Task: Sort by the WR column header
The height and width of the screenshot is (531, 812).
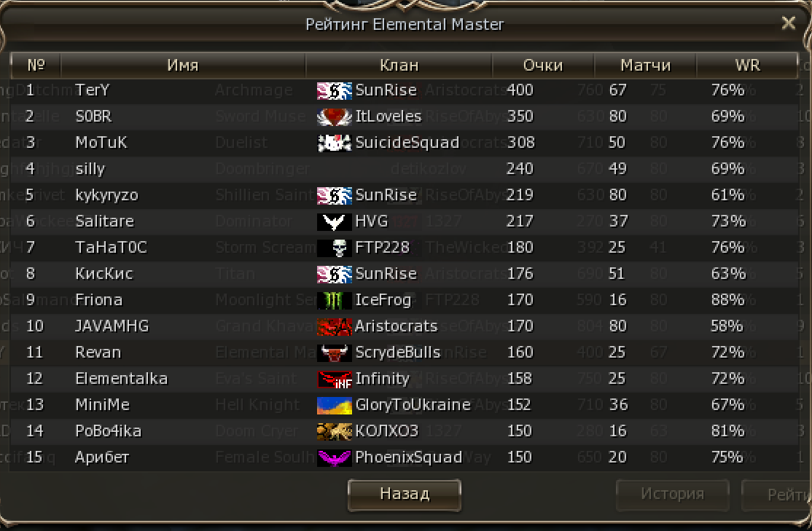Action: point(747,66)
